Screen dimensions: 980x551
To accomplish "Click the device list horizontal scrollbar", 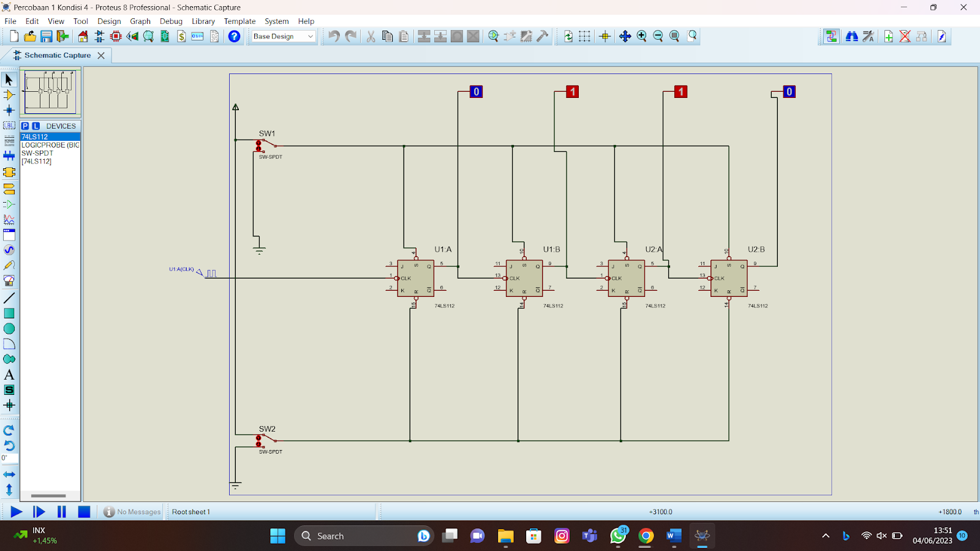I will point(48,496).
